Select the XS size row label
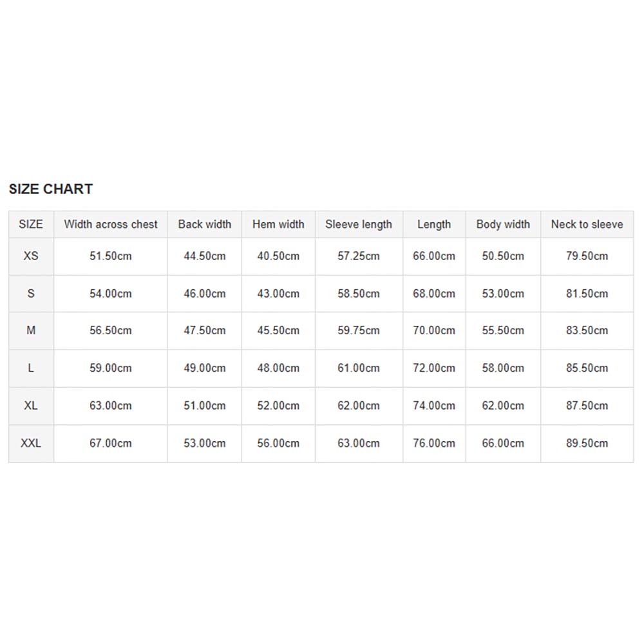This screenshot has width=644, height=644. click(31, 256)
